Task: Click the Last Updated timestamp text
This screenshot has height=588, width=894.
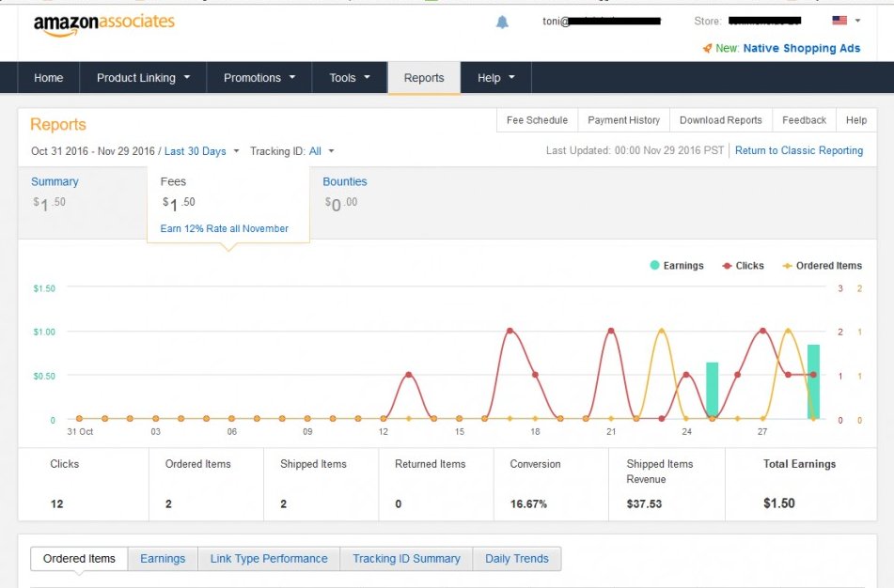Action: 635,150
